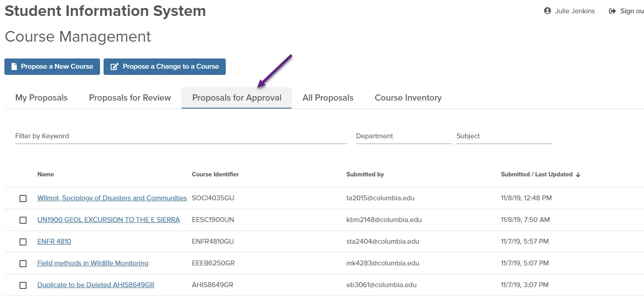The width and height of the screenshot is (644, 296).
Task: Click the kbm2148@columbia.edu submitter cell
Action: coord(384,220)
